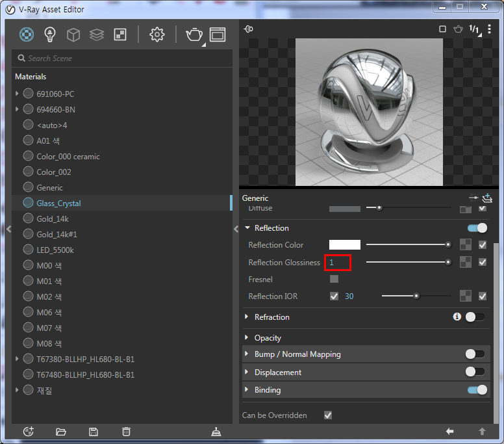The image size is (504, 444).
Task: Uncheck the Reflection Glossiness texture enable checkbox
Action: 483,262
